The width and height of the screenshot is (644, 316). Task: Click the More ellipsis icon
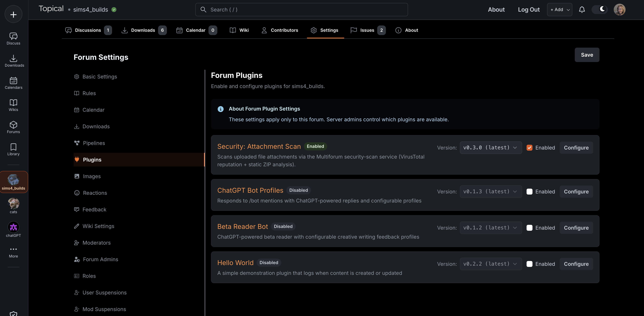(13, 249)
